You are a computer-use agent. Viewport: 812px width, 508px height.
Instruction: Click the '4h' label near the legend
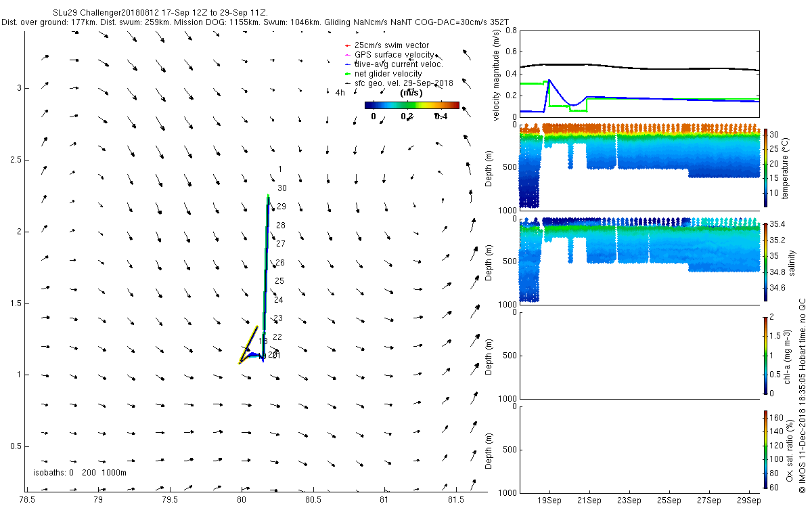340,93
